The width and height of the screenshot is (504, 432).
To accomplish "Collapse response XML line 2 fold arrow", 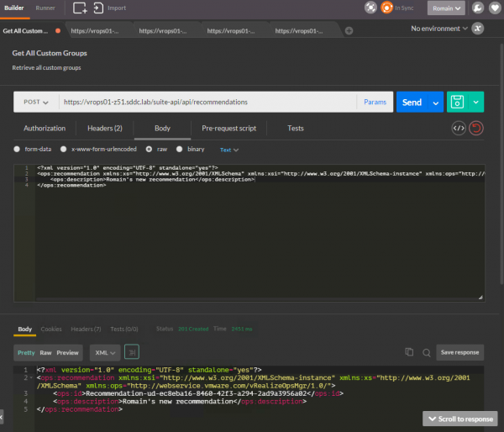I will [31, 377].
